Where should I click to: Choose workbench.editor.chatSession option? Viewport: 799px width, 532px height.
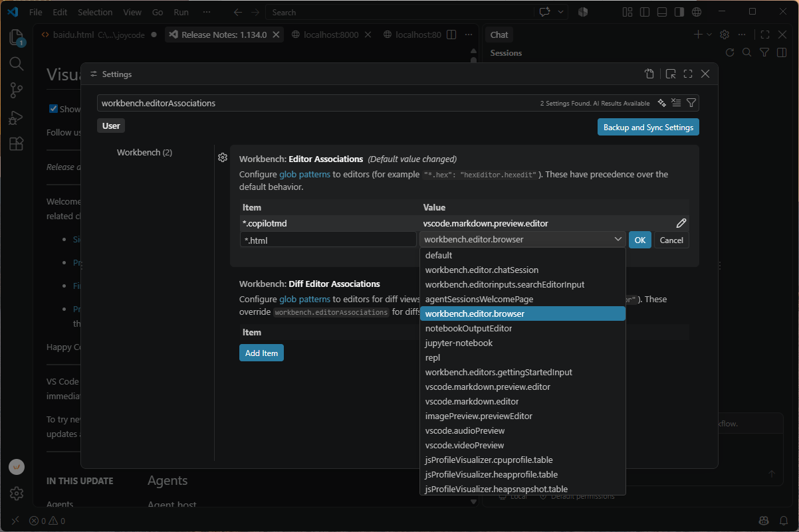pyautogui.click(x=522, y=270)
